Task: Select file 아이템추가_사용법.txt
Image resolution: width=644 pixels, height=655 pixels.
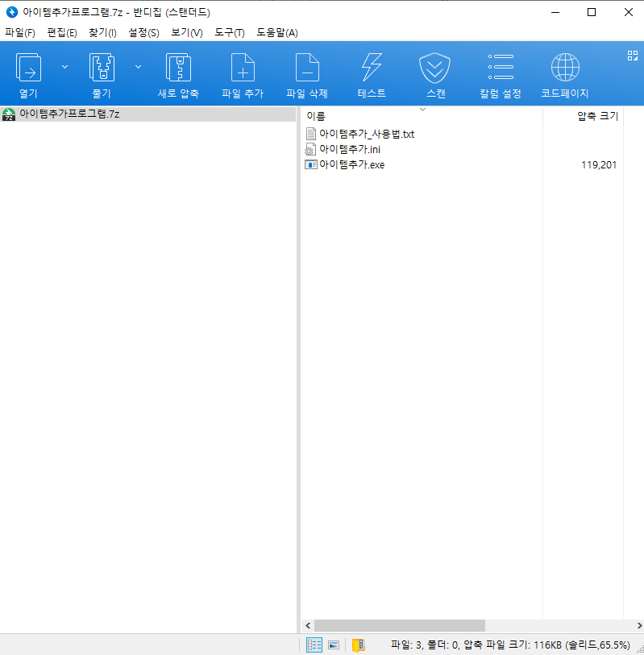Action: pos(367,134)
